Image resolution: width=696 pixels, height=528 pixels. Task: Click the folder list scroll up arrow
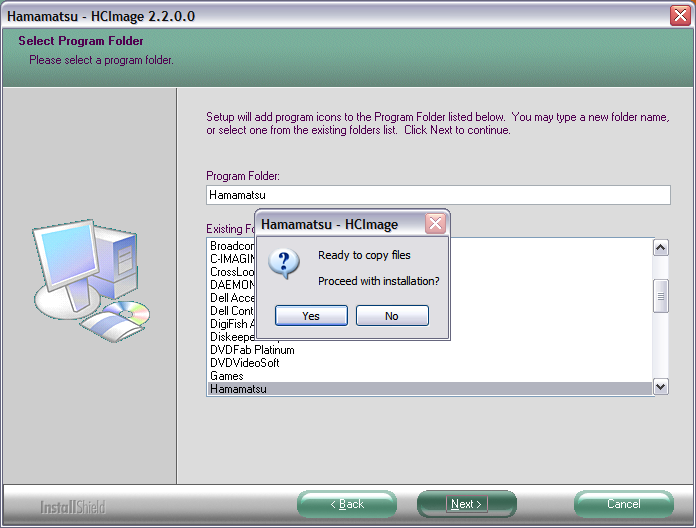point(660,247)
